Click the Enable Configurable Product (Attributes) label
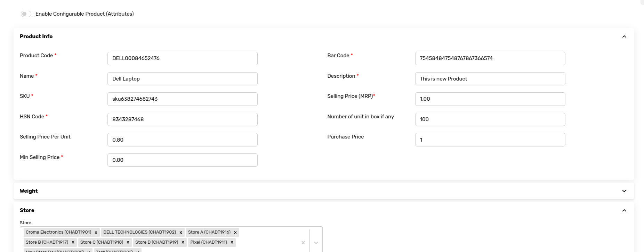Screen dimensions: 644x252 point(84,14)
